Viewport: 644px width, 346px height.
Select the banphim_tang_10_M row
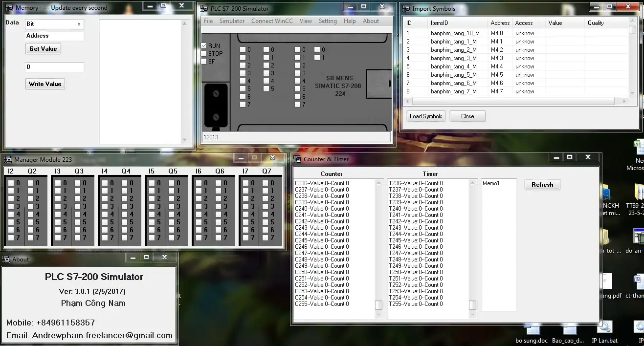(515, 33)
